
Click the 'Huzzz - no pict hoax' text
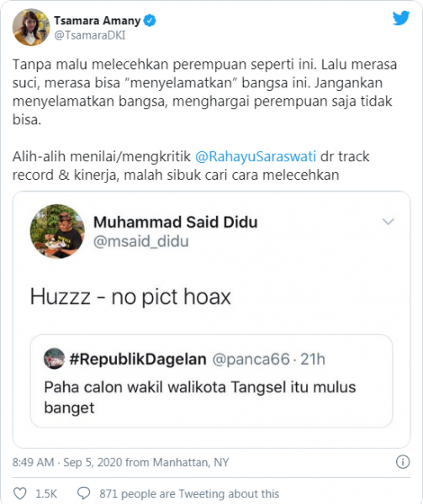[x=130, y=296]
